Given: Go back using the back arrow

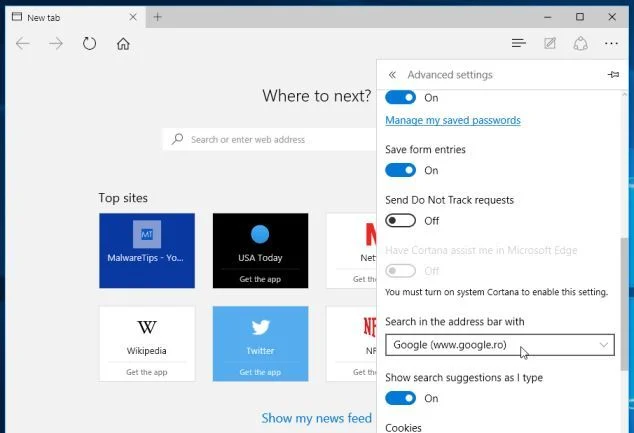Looking at the screenshot, I should point(23,43).
